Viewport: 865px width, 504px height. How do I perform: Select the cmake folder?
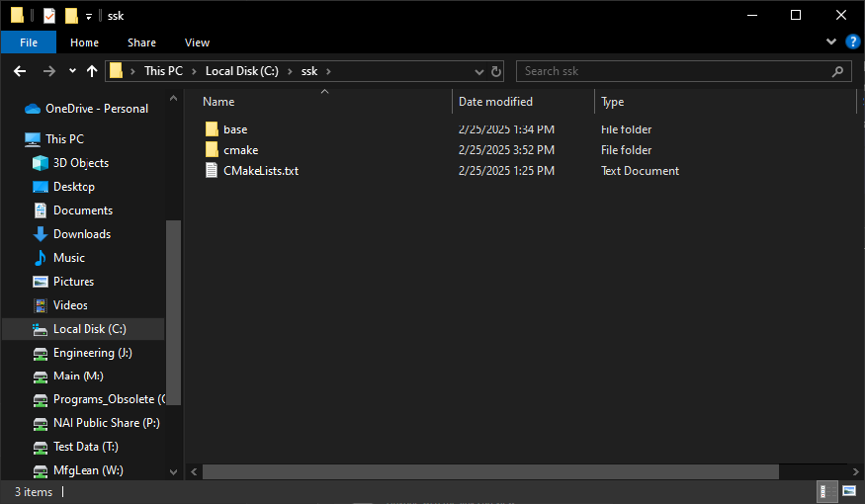[x=240, y=150]
